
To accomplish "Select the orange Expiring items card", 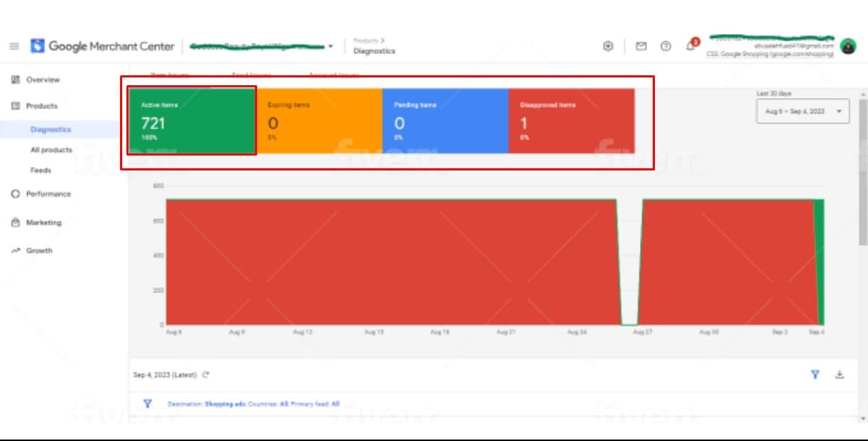I will 319,121.
